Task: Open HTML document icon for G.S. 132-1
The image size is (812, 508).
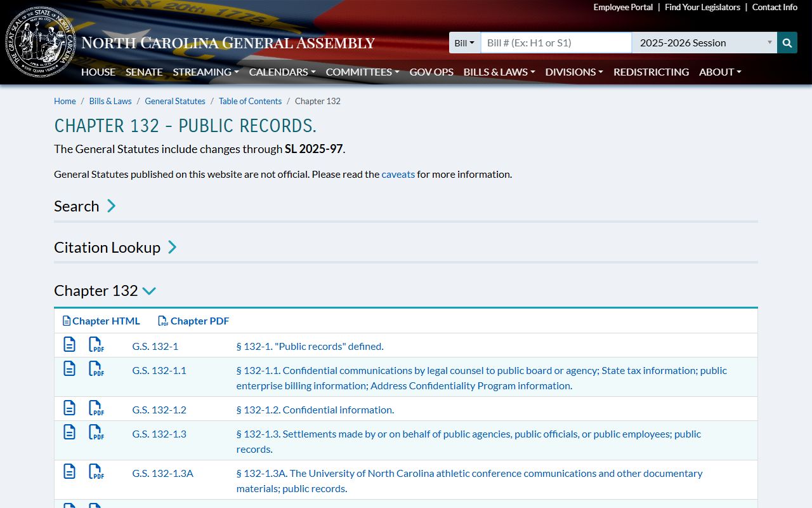Action: (69, 345)
